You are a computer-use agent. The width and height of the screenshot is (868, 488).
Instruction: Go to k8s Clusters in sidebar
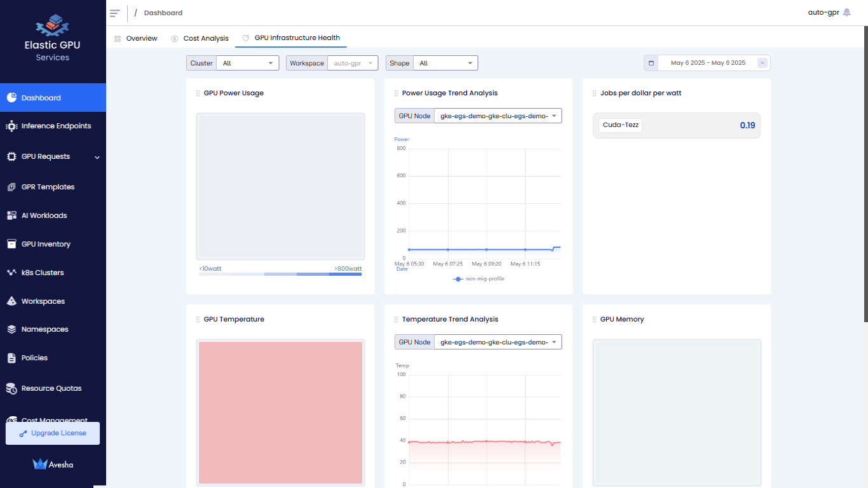tap(43, 273)
